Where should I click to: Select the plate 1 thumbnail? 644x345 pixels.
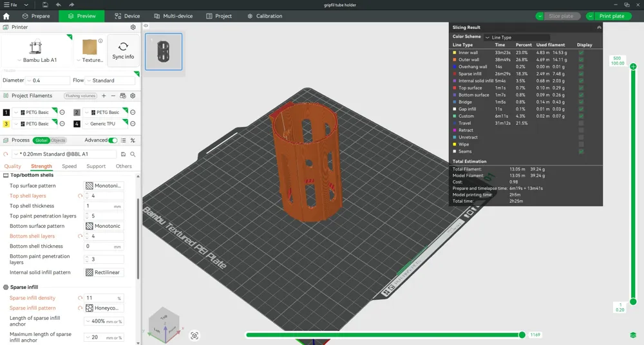[164, 51]
